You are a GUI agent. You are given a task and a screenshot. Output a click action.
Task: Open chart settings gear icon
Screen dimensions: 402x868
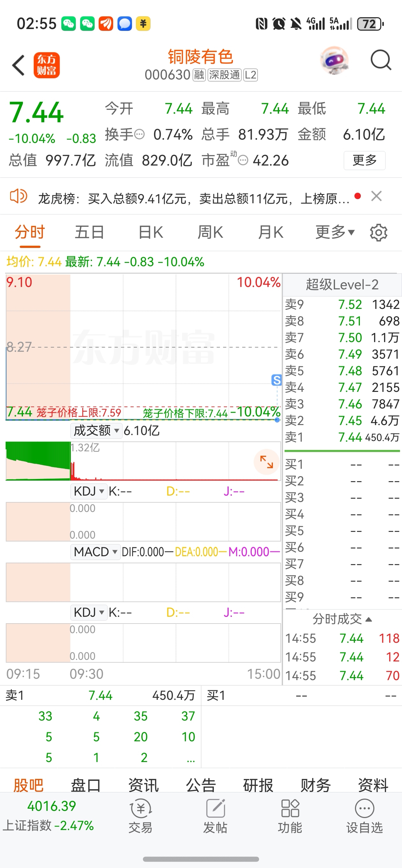[x=378, y=233]
